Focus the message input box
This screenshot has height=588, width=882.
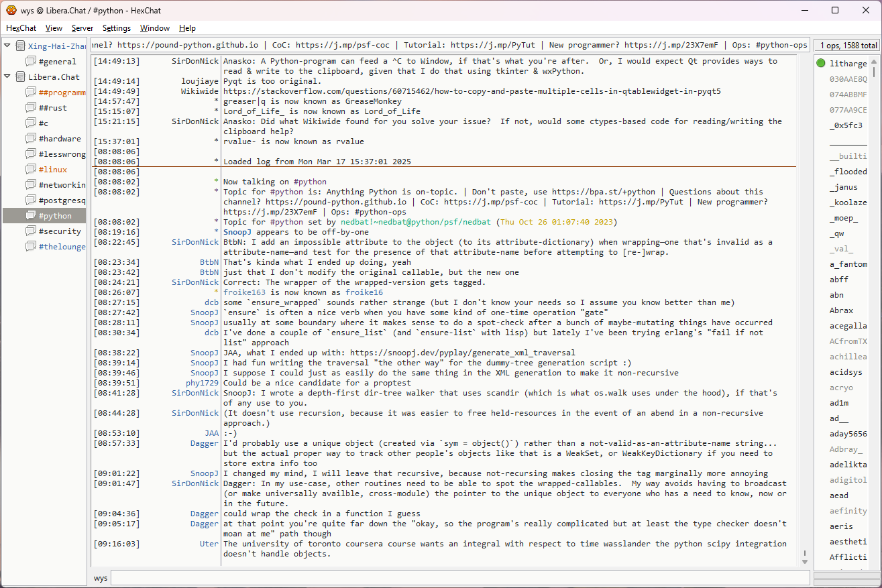coord(459,578)
